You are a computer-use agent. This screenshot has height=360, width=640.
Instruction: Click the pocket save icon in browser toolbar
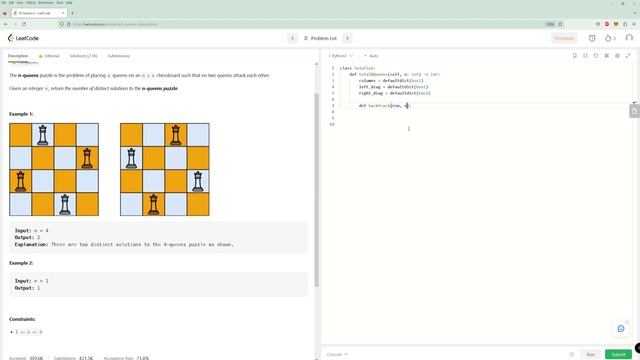click(598, 24)
